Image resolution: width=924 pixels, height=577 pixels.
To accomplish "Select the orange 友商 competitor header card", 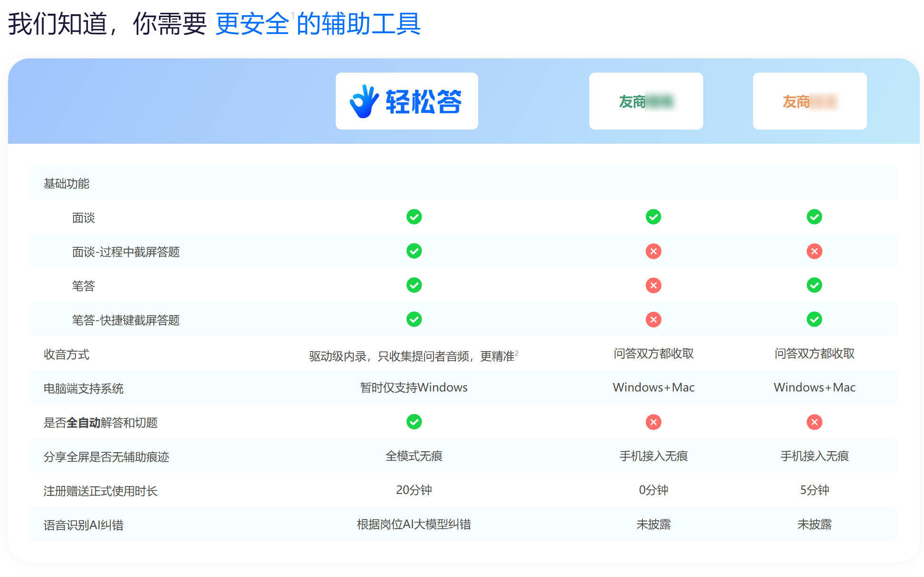I will (810, 101).
